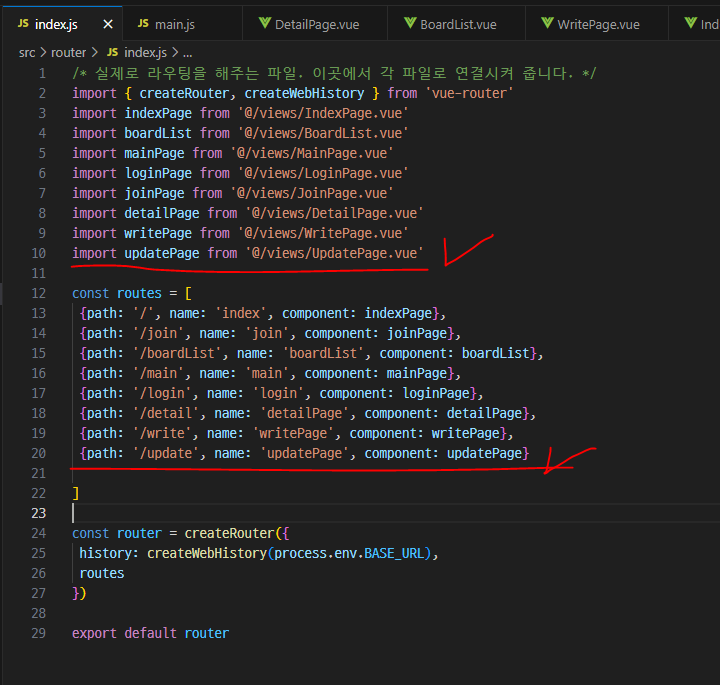The width and height of the screenshot is (720, 685).
Task: Click 'indexPage' component on line 13
Action: coord(398,314)
